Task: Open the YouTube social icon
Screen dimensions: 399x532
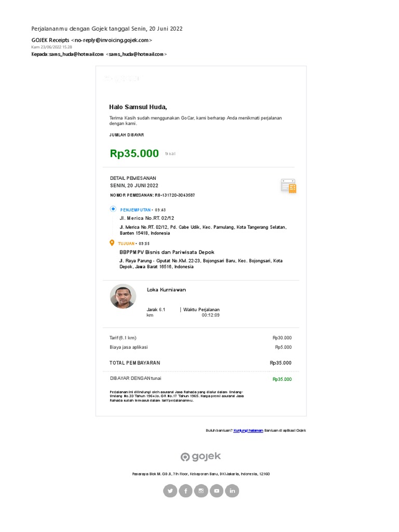Action: tap(217, 490)
